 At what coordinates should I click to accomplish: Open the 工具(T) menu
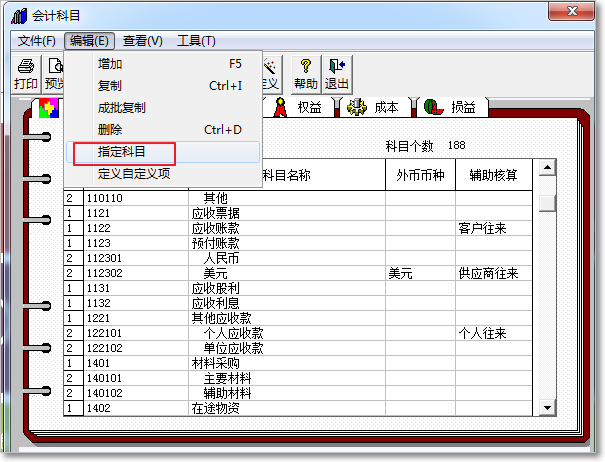point(196,41)
